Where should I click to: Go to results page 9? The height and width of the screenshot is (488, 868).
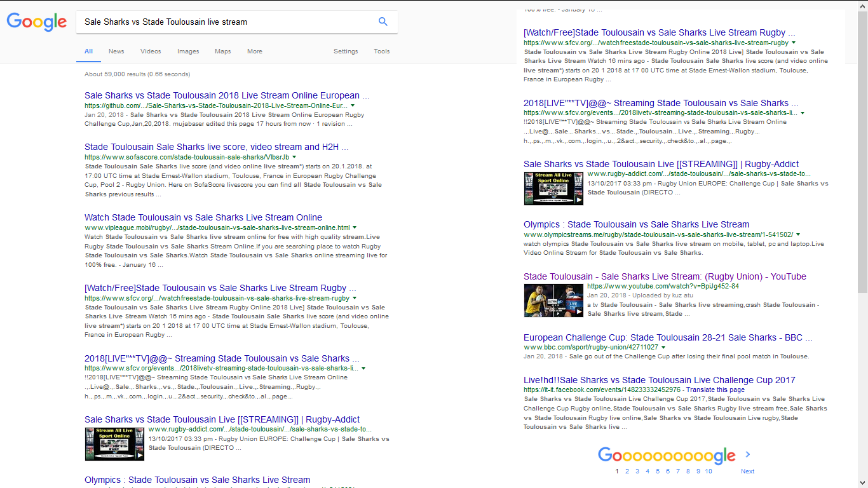pos(698,471)
